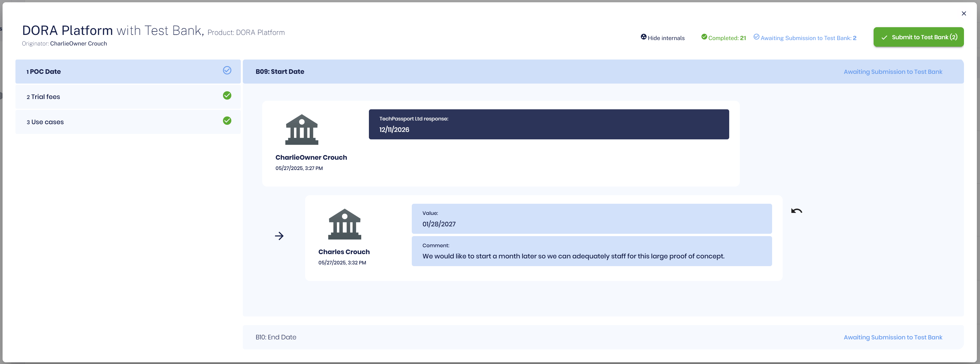
Task: Click Awaiting Submission to Test Bank: 2 filter
Action: pyautogui.click(x=808, y=38)
